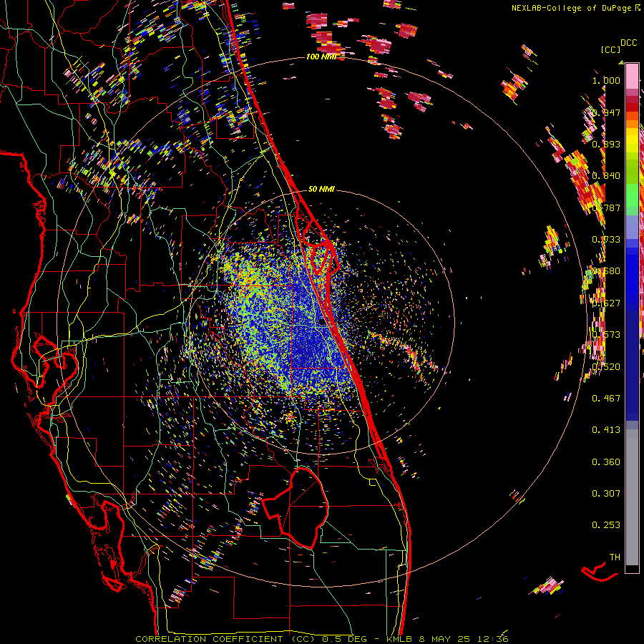Click the DCC label above the color bar

[x=628, y=43]
